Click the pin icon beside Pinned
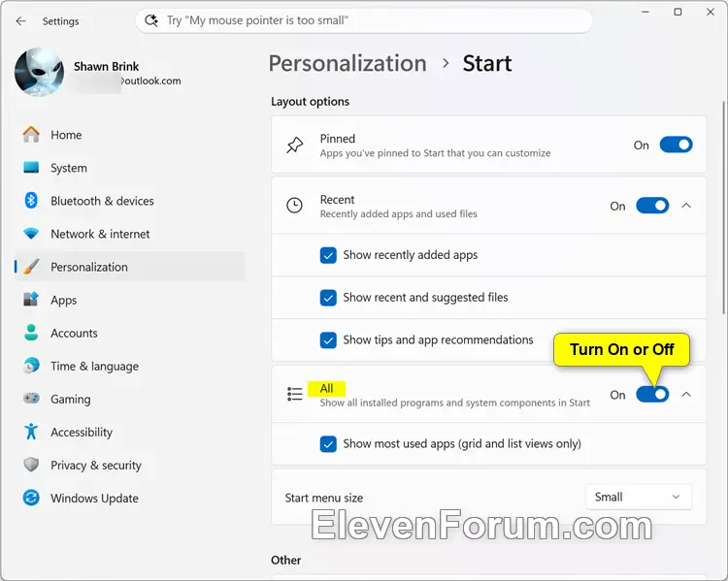Viewport: 728px width, 581px height. point(294,145)
